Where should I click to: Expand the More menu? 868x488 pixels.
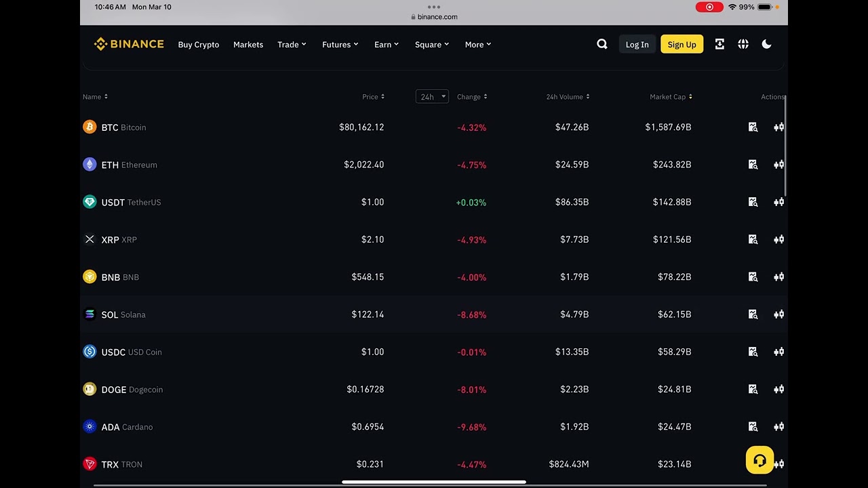[478, 45]
